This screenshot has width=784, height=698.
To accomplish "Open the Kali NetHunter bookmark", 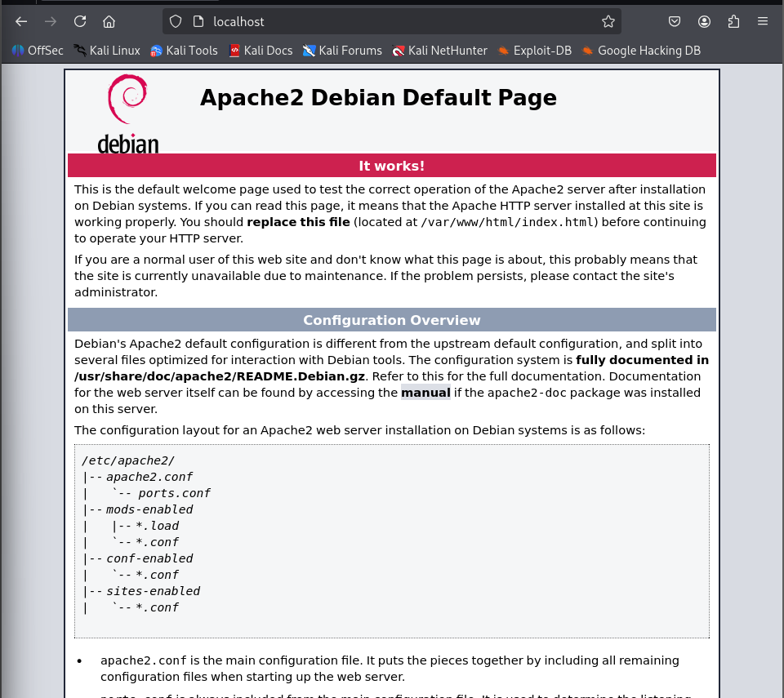I will [439, 50].
